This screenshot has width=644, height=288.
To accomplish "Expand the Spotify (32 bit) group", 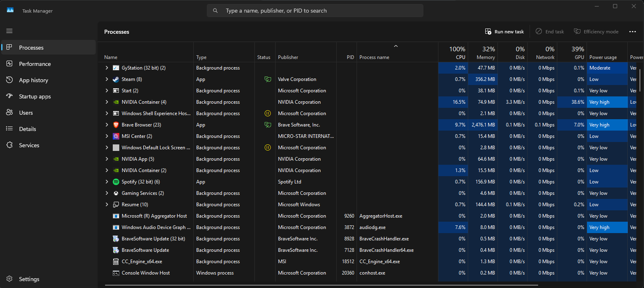I will [107, 182].
